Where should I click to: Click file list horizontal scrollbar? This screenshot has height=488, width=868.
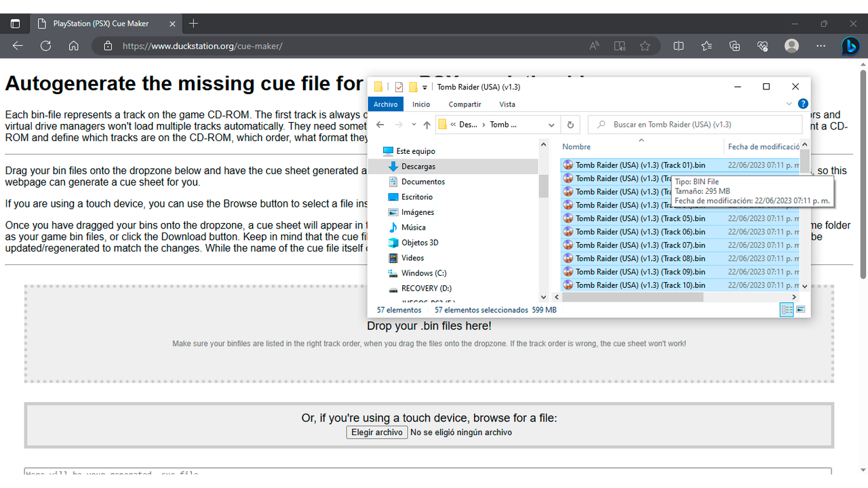[x=632, y=297]
